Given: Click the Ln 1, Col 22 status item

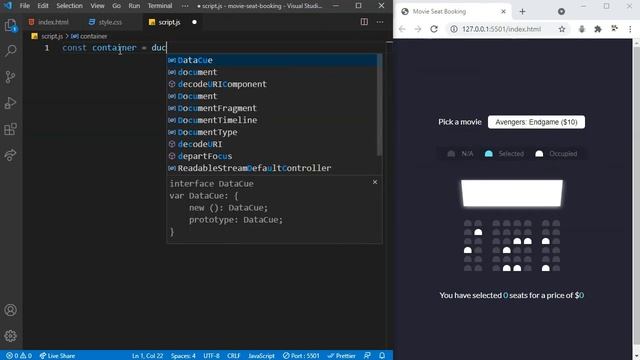Looking at the screenshot, I should pyautogui.click(x=147, y=356).
